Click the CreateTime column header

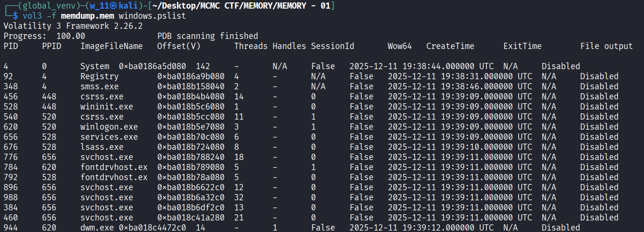(450, 46)
